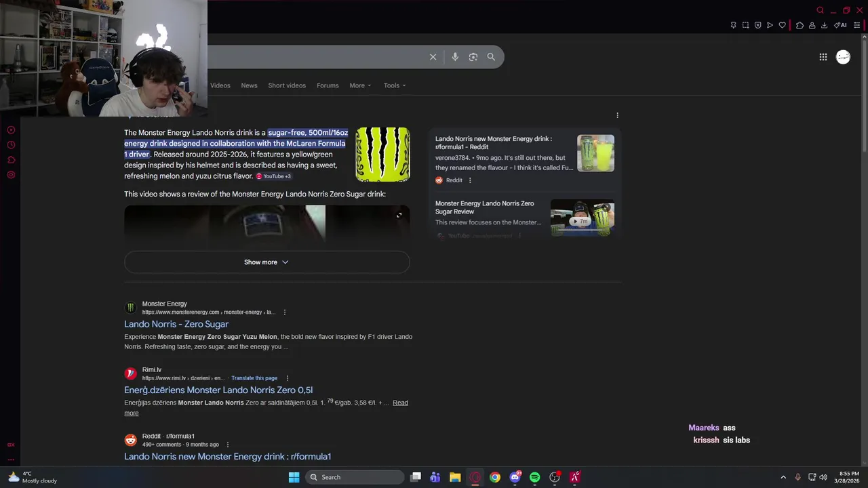Add page to bookmarks with heart icon

(x=782, y=25)
